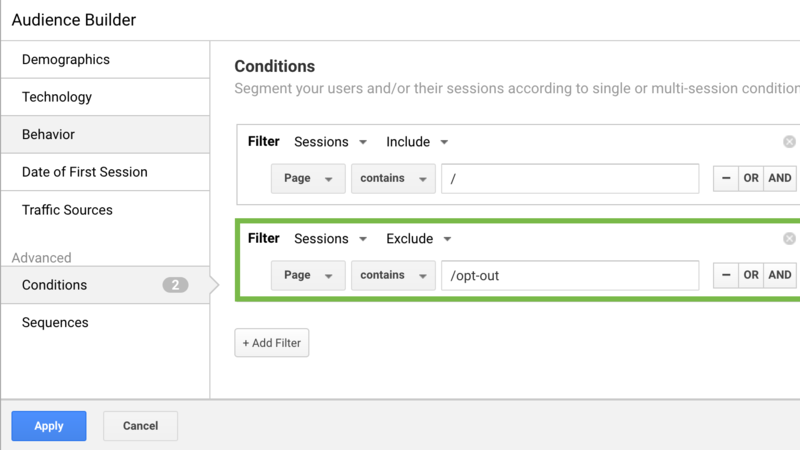Click the minus button in the /opt-out row
Image resolution: width=800 pixels, height=450 pixels.
point(725,275)
